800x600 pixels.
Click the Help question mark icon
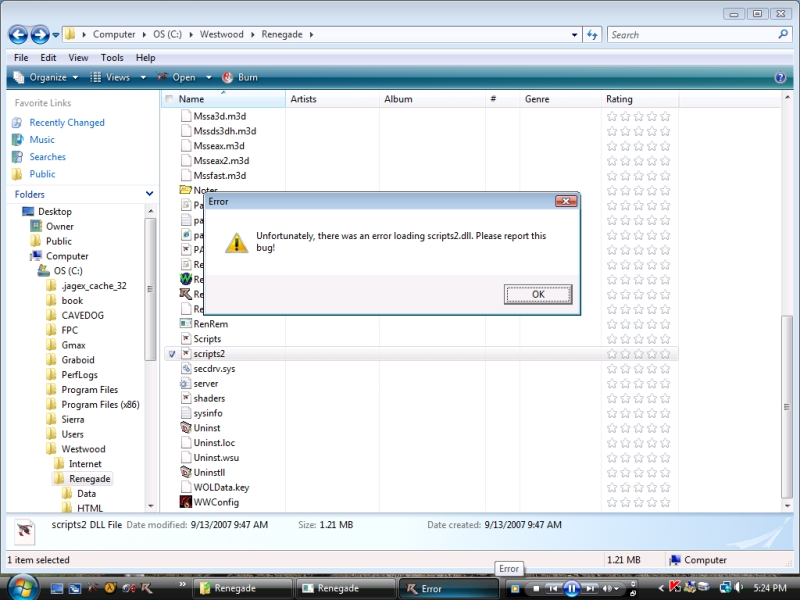[x=780, y=77]
